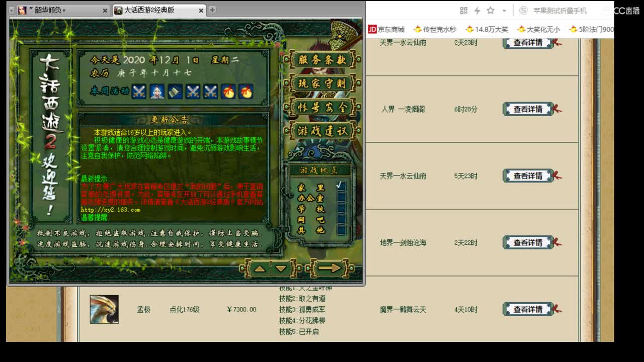Click the 更新公告 announcement header

(170, 120)
